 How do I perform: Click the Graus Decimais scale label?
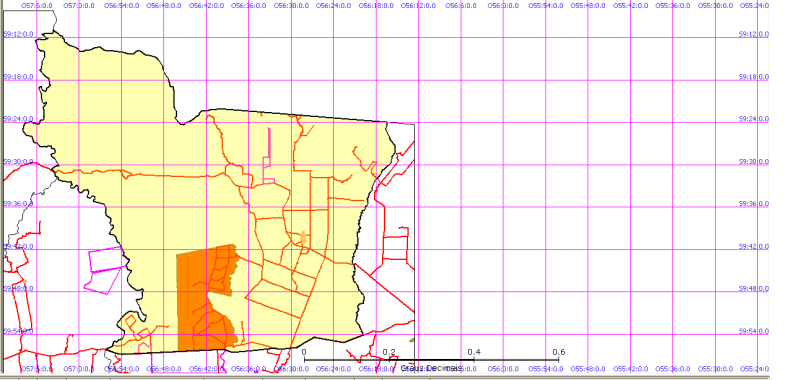click(431, 368)
